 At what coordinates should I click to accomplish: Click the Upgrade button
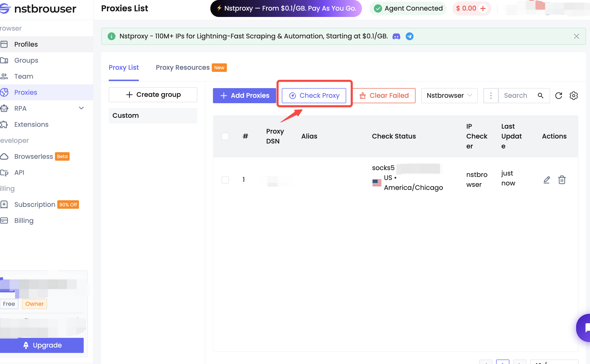42,345
